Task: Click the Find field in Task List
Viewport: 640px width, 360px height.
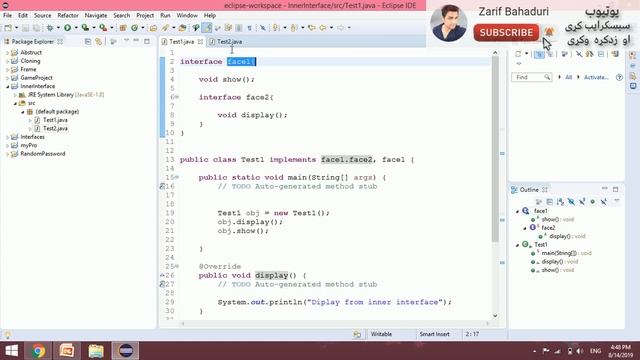Action: [x=531, y=77]
